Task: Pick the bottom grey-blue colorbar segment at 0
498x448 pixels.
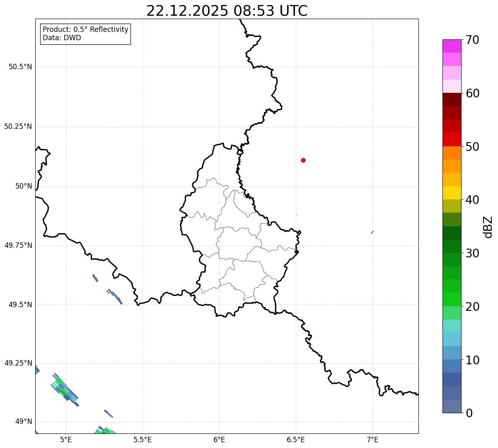Action: [x=452, y=406]
